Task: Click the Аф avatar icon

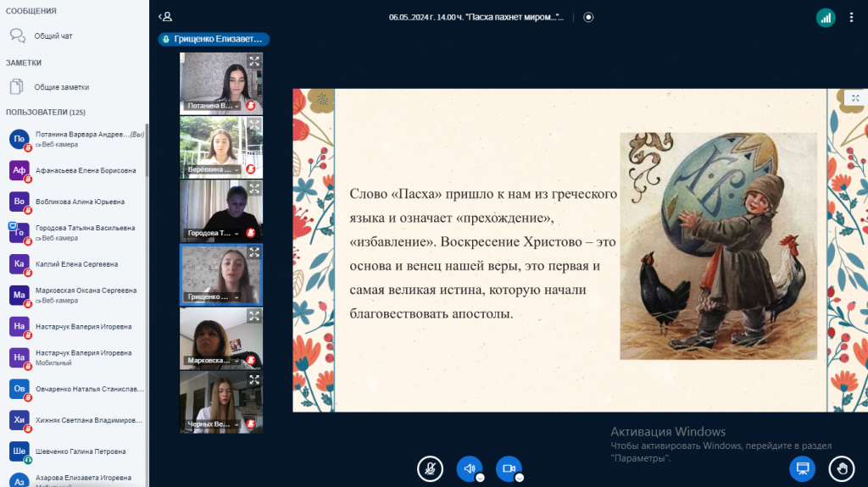Action: point(19,170)
